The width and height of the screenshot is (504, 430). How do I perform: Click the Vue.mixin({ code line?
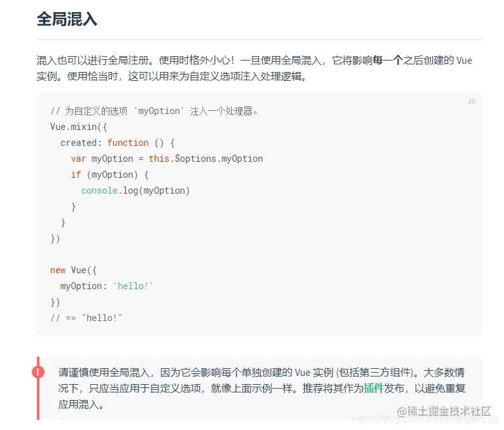78,127
